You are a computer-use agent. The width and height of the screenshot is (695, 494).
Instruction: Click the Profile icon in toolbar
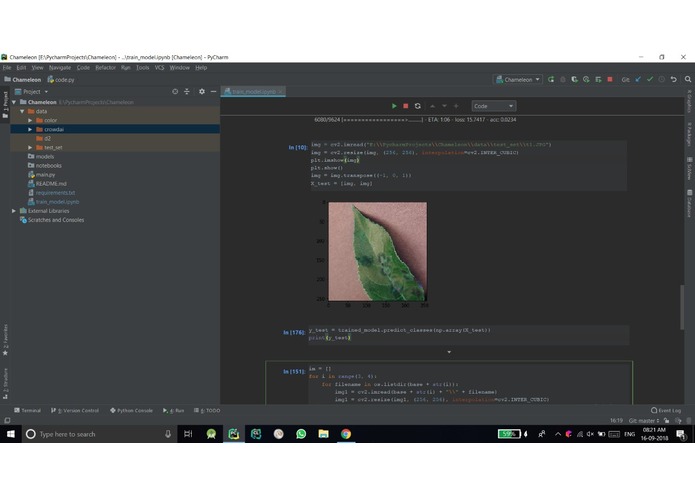pyautogui.click(x=586, y=79)
